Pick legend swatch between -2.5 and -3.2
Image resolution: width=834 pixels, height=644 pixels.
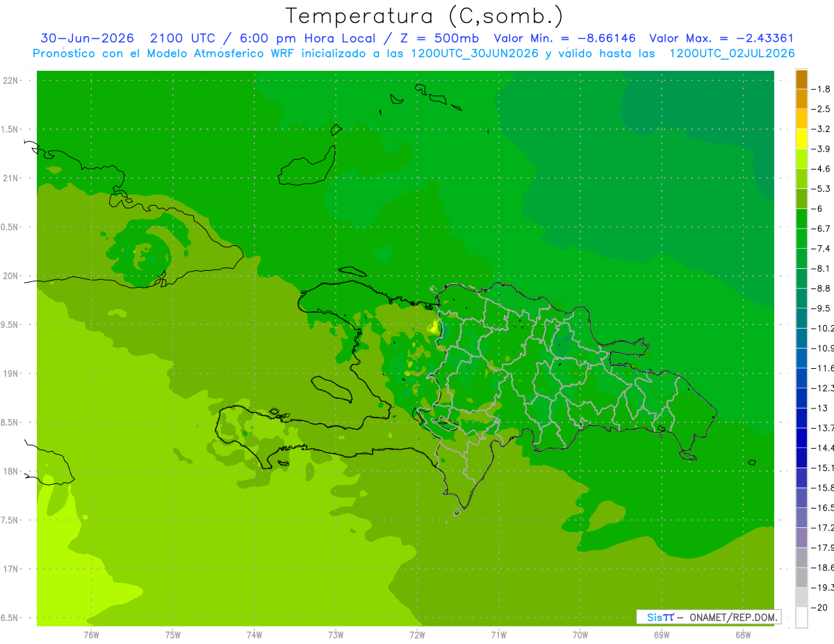tap(802, 119)
